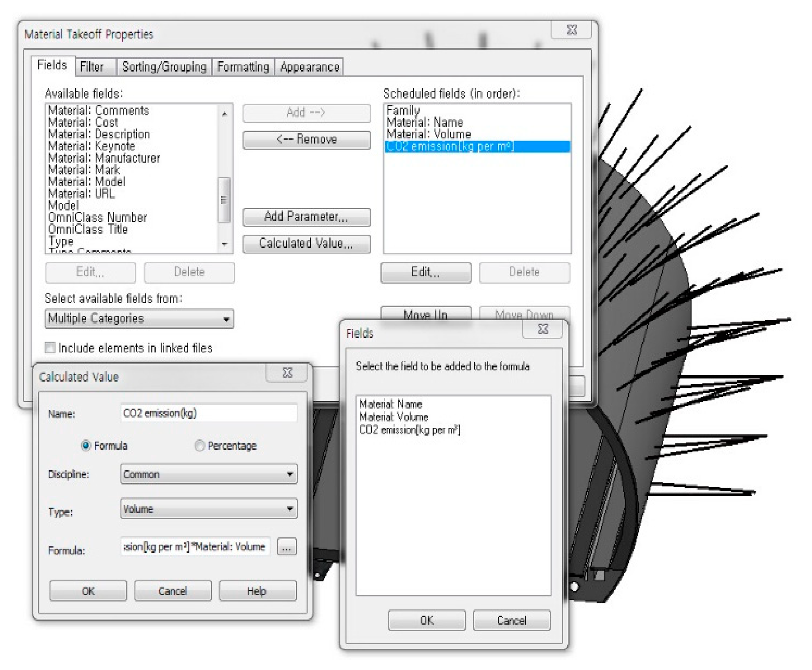Image resolution: width=812 pixels, height=670 pixels.
Task: Open the Discipline dropdown
Action: pos(208,474)
